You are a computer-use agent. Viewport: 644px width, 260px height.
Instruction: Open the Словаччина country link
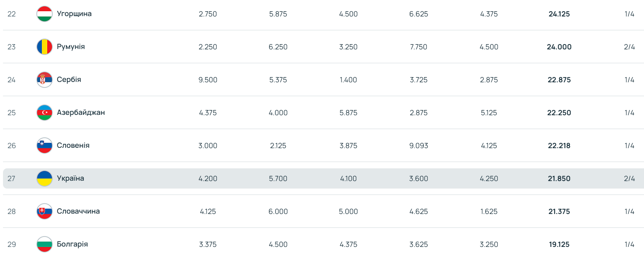[78, 211]
